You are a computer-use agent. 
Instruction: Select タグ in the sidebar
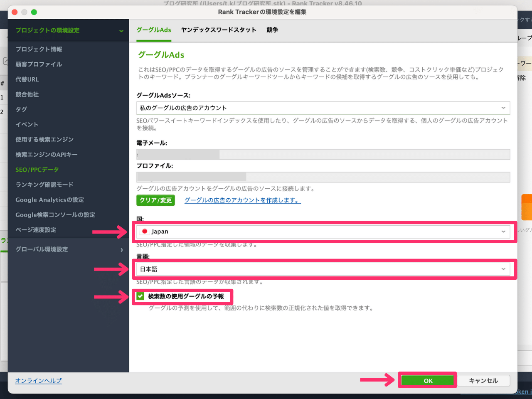pyautogui.click(x=21, y=109)
